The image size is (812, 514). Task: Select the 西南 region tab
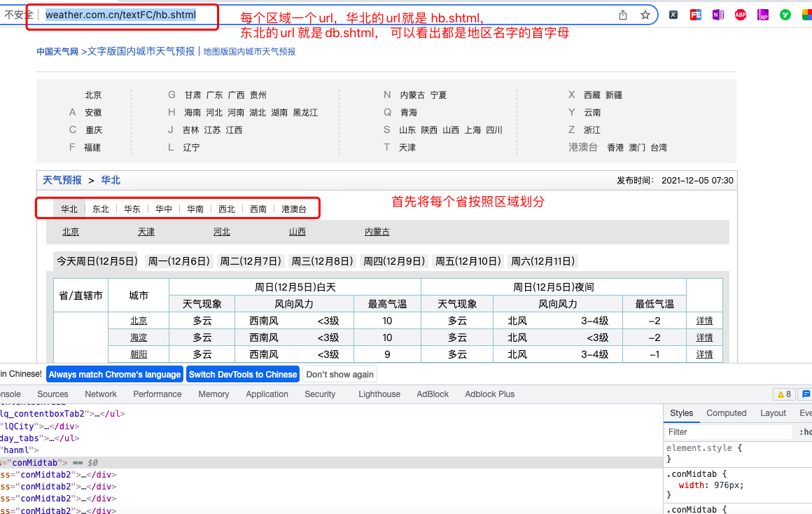[258, 209]
